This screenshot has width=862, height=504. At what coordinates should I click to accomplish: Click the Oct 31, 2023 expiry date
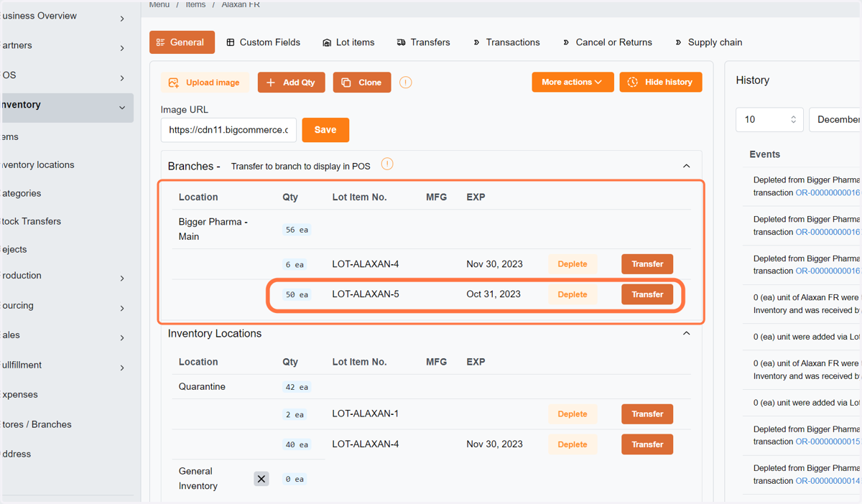pos(493,294)
